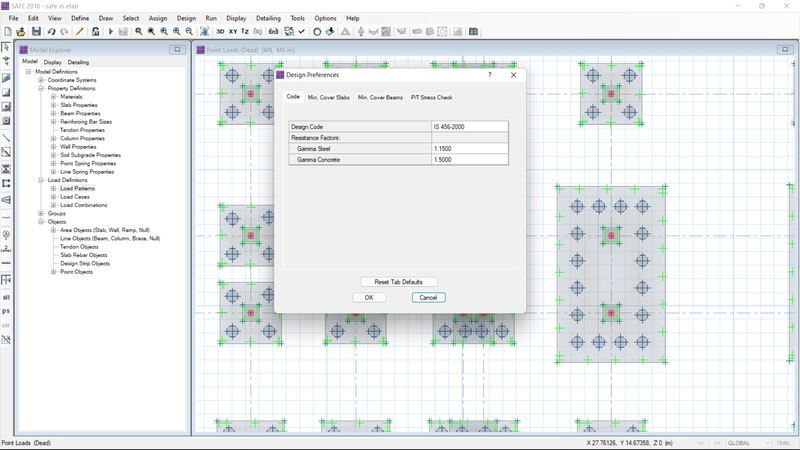Click the checkmark toolbar icon

(x=302, y=32)
